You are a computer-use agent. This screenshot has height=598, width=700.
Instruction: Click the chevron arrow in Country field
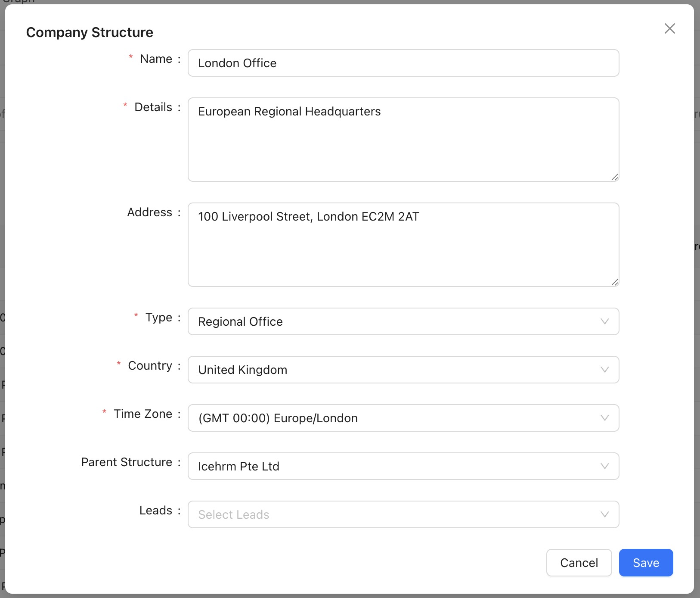604,370
